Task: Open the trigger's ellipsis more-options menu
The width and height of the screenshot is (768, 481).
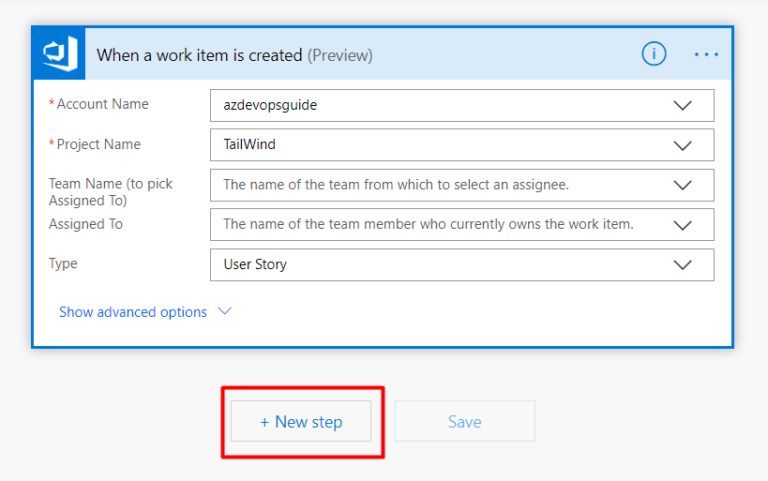Action: click(706, 55)
